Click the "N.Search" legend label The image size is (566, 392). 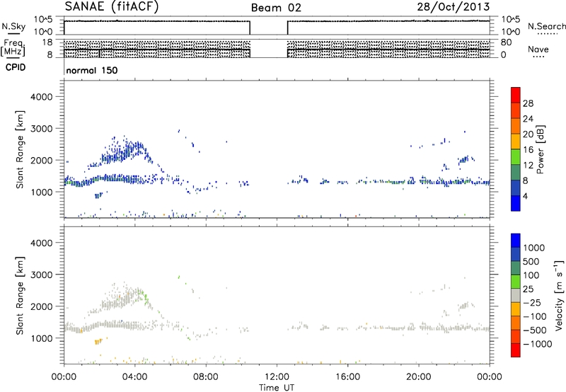tap(546, 26)
